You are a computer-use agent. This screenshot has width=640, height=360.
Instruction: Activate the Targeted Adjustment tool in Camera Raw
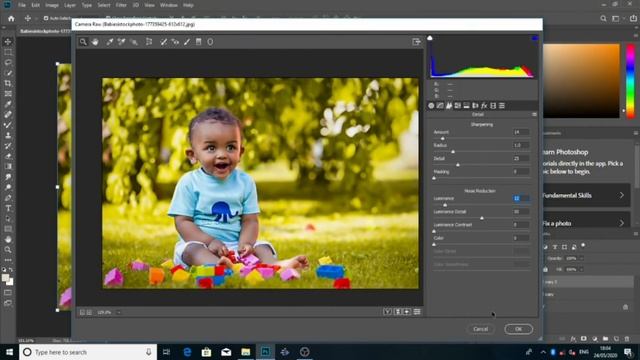tap(134, 42)
